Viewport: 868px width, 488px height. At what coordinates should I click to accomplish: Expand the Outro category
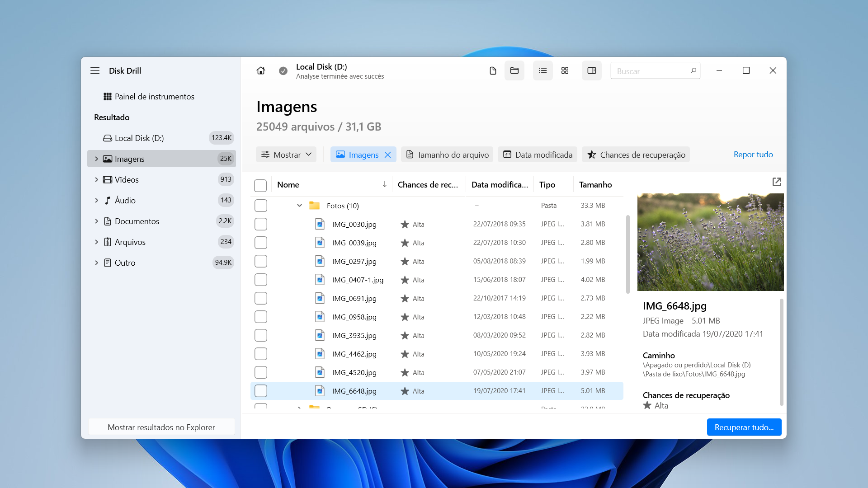[96, 263]
